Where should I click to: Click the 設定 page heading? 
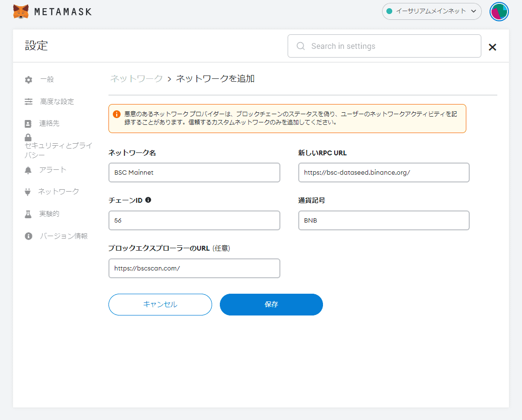tap(36, 45)
